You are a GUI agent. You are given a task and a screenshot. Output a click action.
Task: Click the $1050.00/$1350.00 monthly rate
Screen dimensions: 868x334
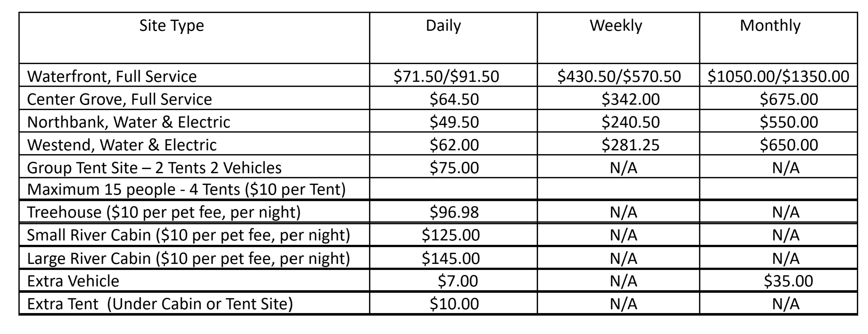pyautogui.click(x=778, y=76)
